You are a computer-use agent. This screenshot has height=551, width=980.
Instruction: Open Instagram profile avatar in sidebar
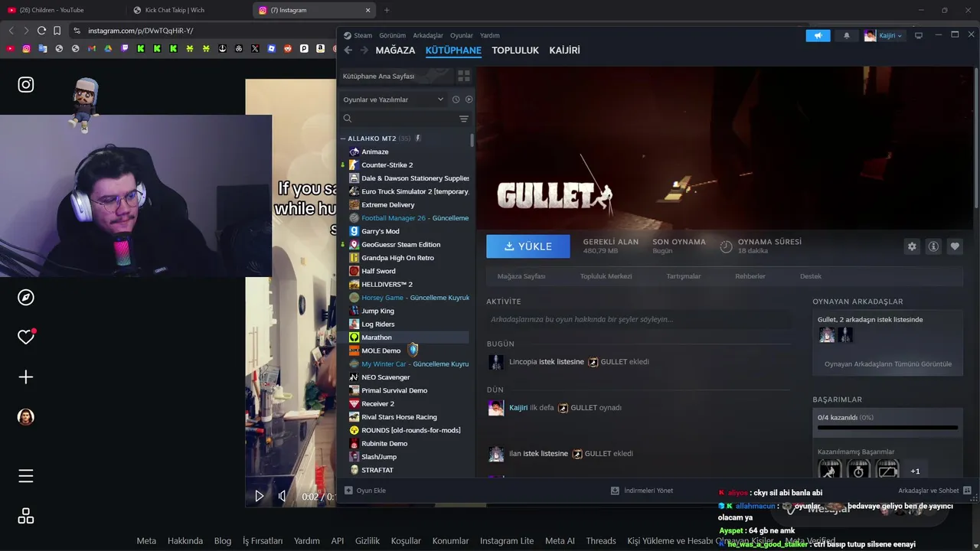pos(26,417)
